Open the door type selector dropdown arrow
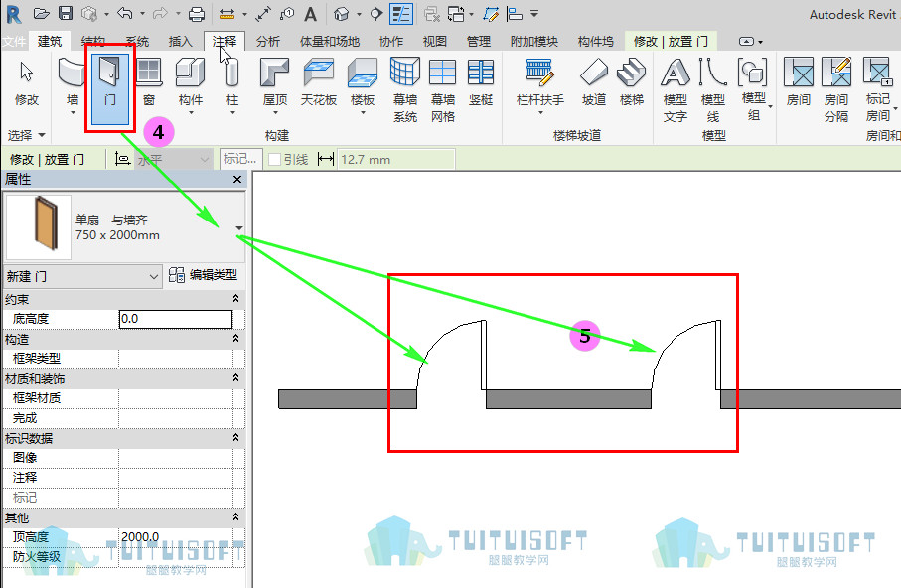Screen dimensions: 901x588 (x=239, y=228)
